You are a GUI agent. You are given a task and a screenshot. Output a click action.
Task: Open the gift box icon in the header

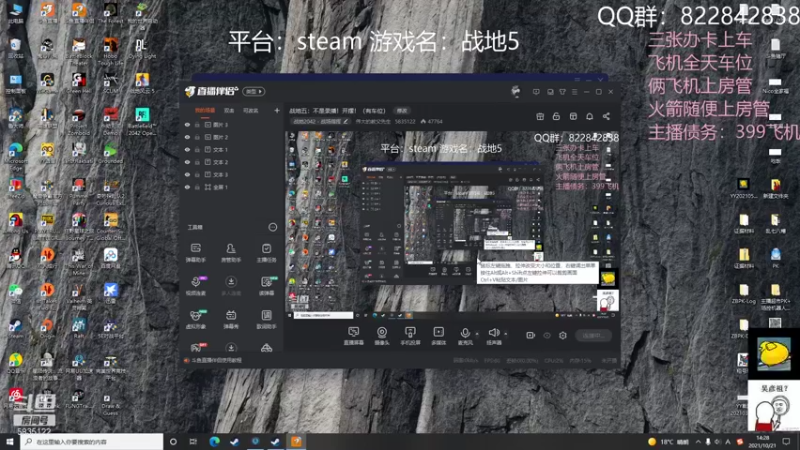(x=540, y=116)
